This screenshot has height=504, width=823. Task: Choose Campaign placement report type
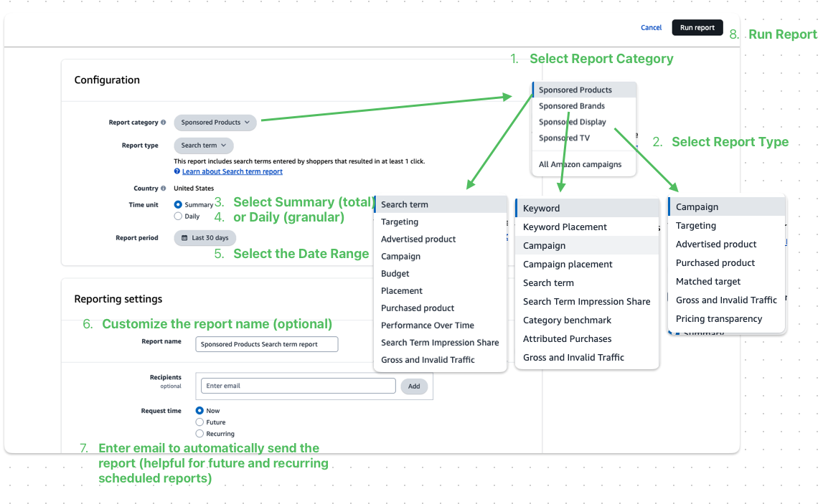pyautogui.click(x=588, y=265)
